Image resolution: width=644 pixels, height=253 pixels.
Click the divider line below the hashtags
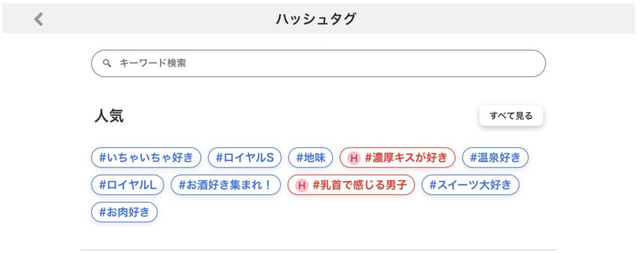point(318,250)
